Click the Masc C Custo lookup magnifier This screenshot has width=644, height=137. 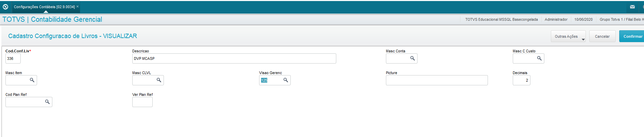click(539, 58)
